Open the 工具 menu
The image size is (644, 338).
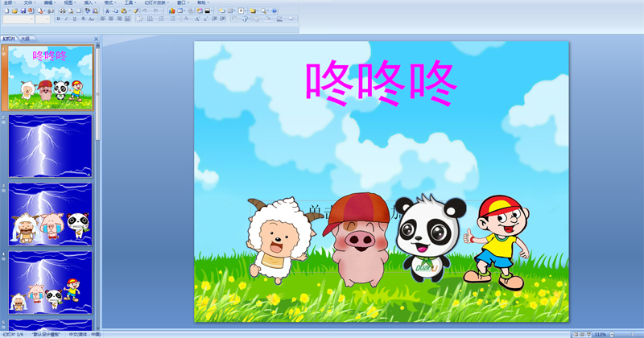point(129,3)
